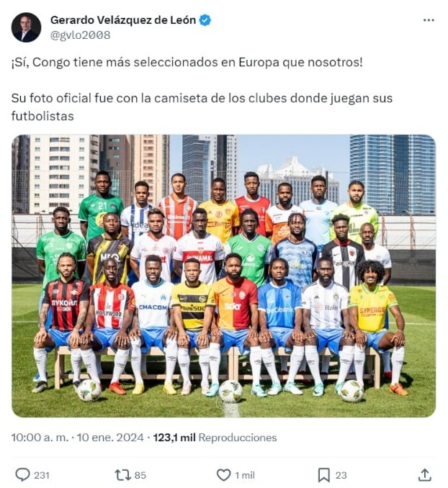Open the Congo team photo
The image size is (448, 488).
pos(224,276)
